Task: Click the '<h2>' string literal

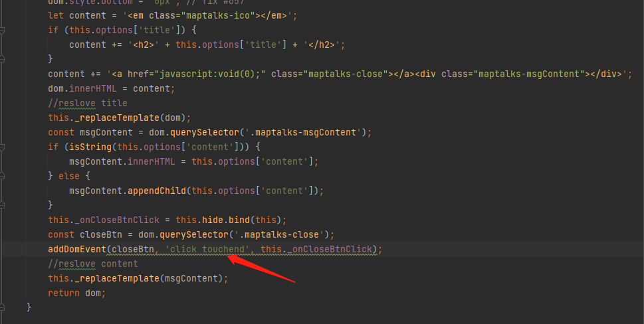Action: (x=144, y=44)
